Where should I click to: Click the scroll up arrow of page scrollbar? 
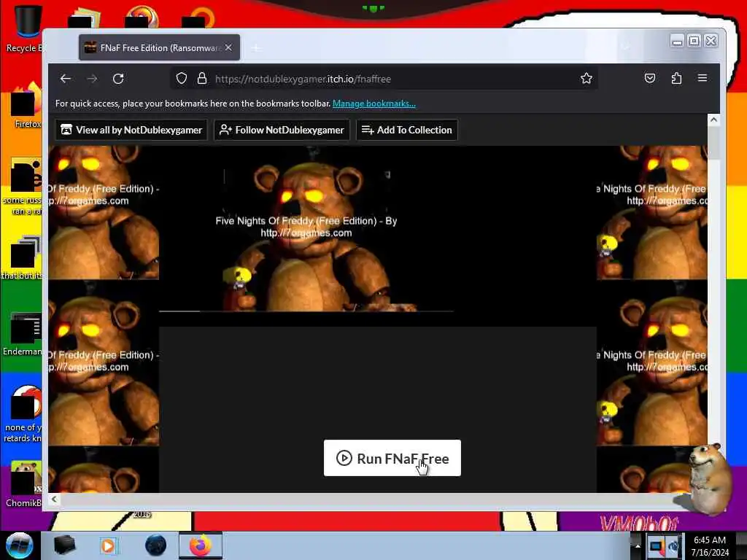tap(713, 120)
